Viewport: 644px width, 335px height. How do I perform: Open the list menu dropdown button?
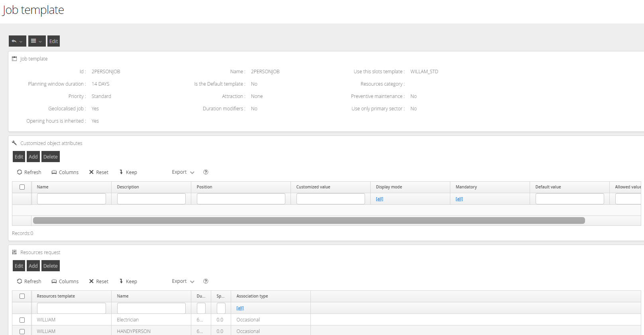(37, 41)
